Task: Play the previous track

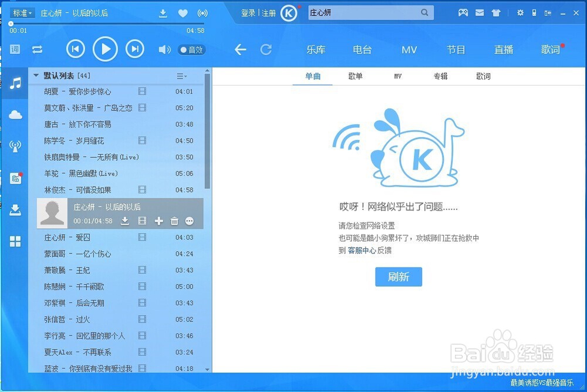Action: tap(76, 49)
